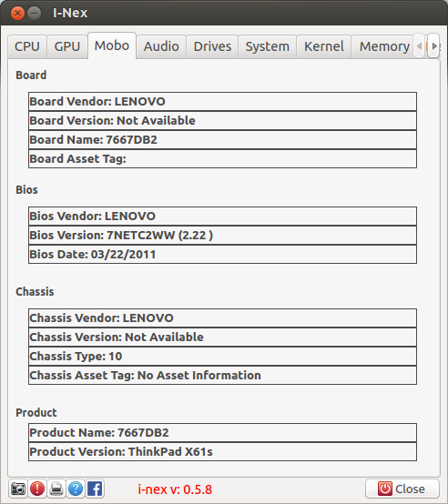Open the blue question mark help icon

[x=76, y=489]
